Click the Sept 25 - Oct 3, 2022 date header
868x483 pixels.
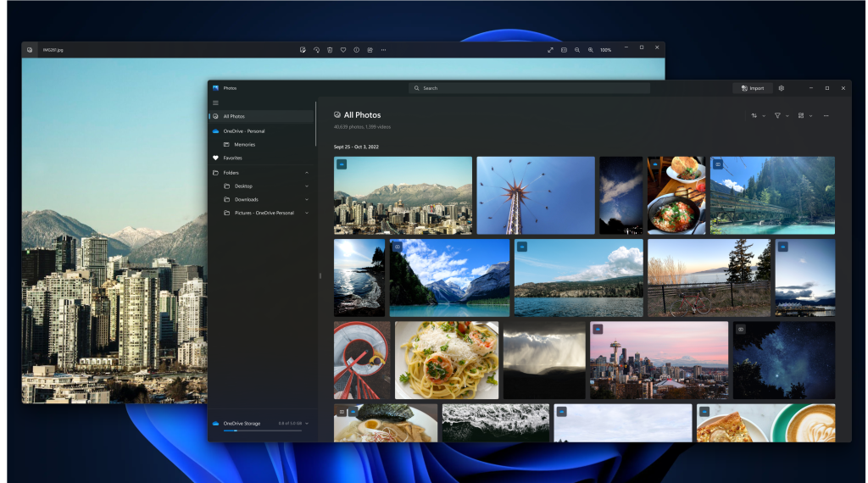click(356, 147)
